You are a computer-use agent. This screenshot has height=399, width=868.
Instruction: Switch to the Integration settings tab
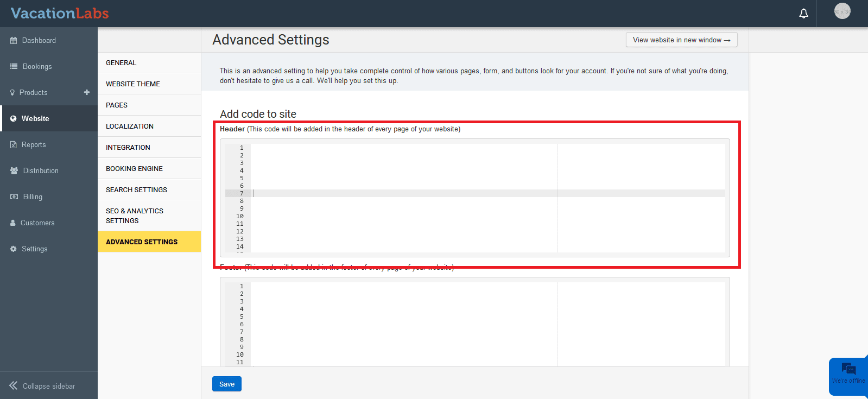point(128,148)
